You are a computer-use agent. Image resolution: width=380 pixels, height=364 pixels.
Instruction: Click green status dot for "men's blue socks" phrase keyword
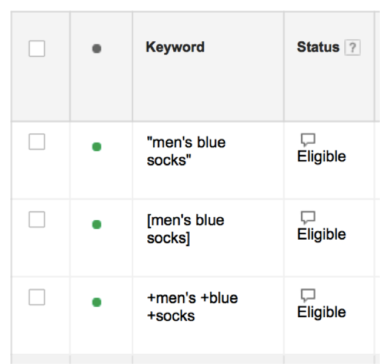96,147
